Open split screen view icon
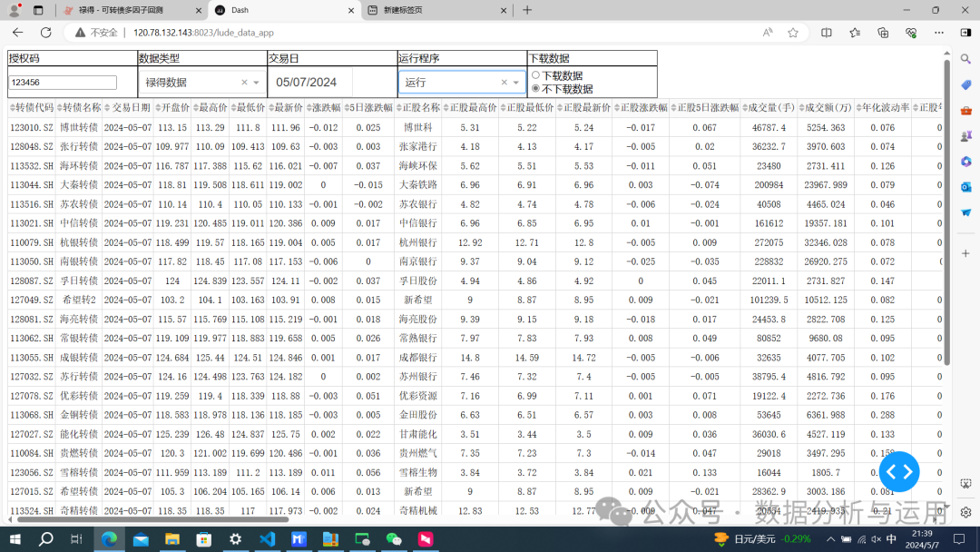Screen dimensions: 980x552 [x=827, y=33]
